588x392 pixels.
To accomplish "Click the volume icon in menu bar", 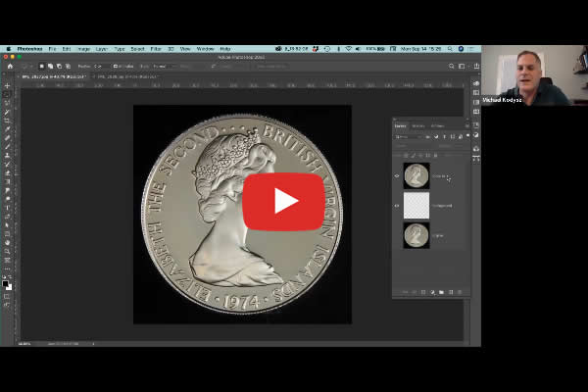I will (358, 49).
